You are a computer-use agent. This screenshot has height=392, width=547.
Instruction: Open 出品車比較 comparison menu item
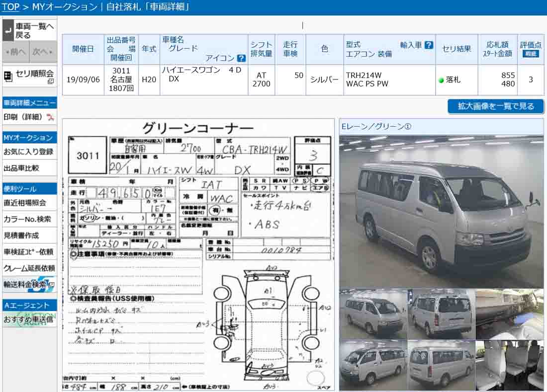[x=30, y=168]
